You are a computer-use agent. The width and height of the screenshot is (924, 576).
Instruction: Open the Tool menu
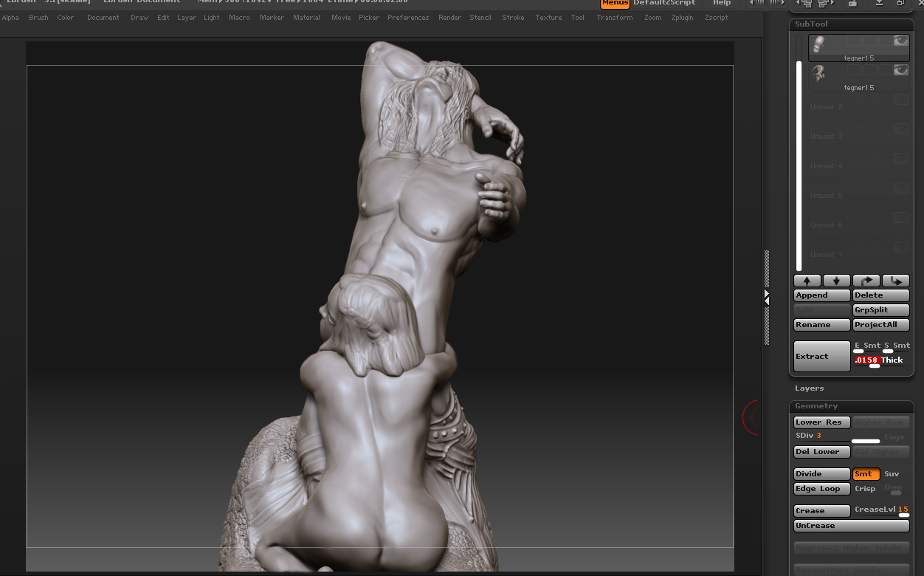577,18
